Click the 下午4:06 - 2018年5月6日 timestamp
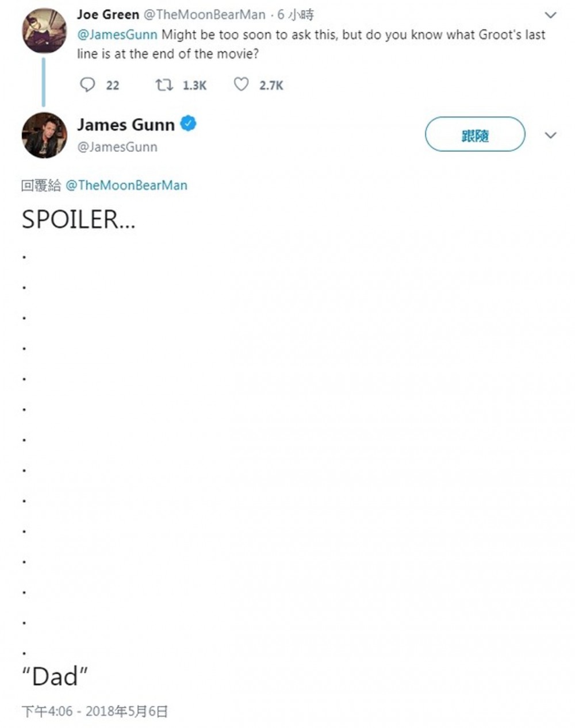This screenshot has height=728, width=575. click(95, 711)
